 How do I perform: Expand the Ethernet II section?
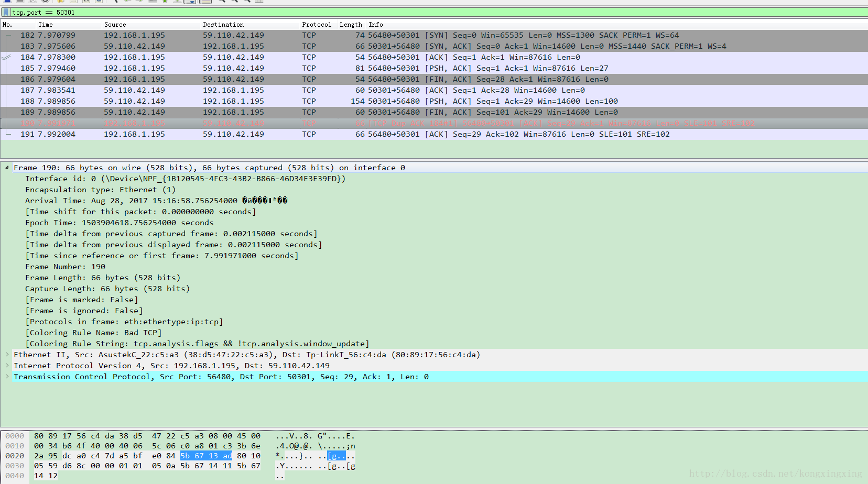point(7,355)
